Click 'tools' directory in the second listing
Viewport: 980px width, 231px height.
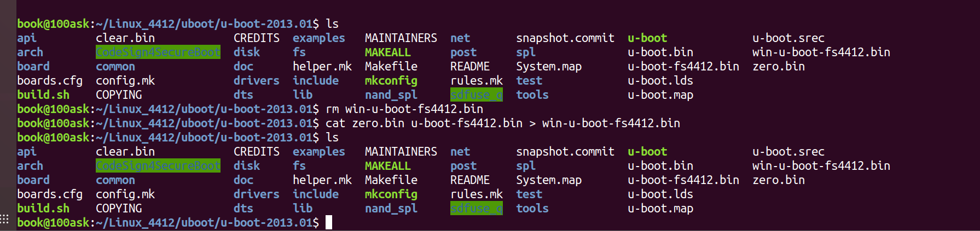[532, 208]
